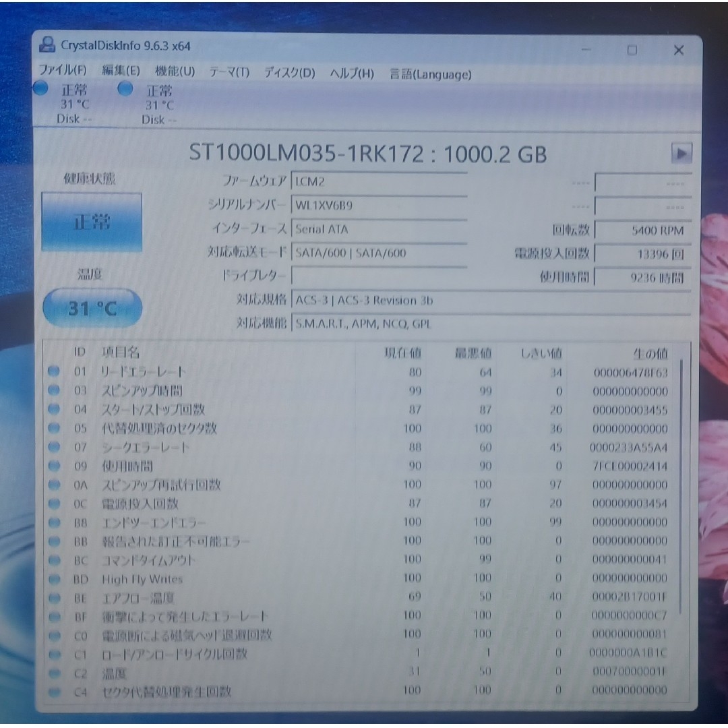Click status icon for attribute BE エアフロー温度
Viewport: 728px width, 728px height.
55,598
